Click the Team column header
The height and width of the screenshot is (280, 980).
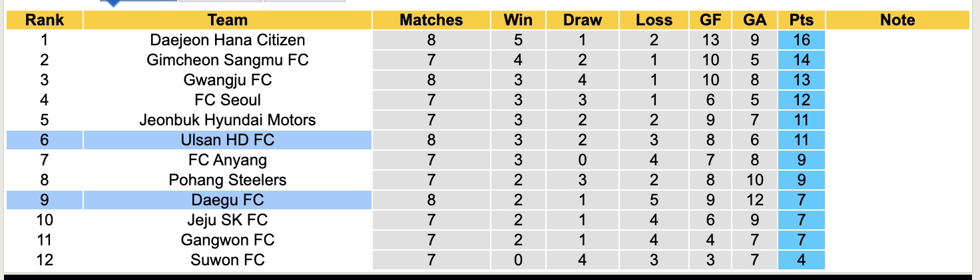coord(227,20)
